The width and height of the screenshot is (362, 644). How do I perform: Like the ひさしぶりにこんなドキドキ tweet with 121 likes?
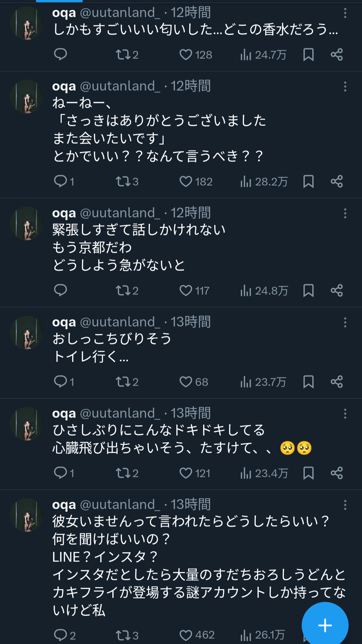pos(186,473)
